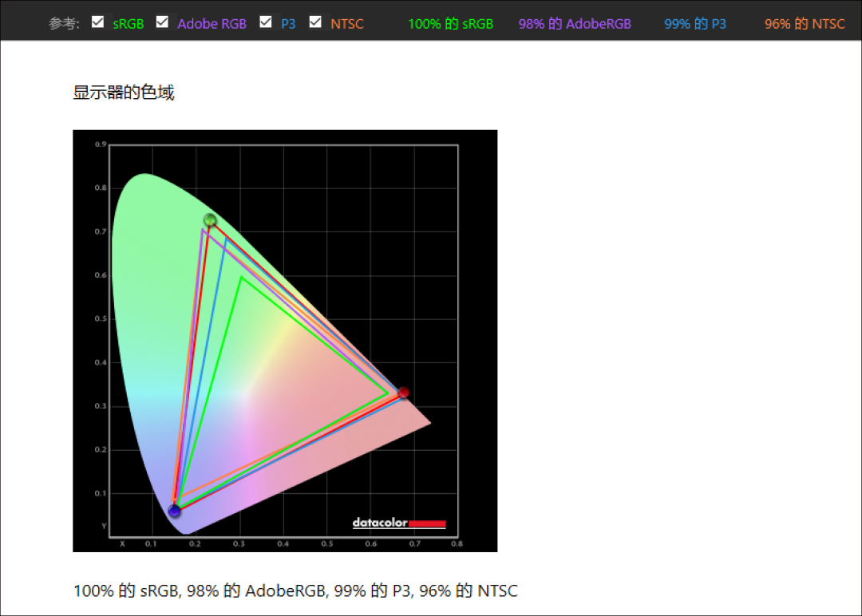
Task: Click the '显示器的色域' heading
Action: 124,93
